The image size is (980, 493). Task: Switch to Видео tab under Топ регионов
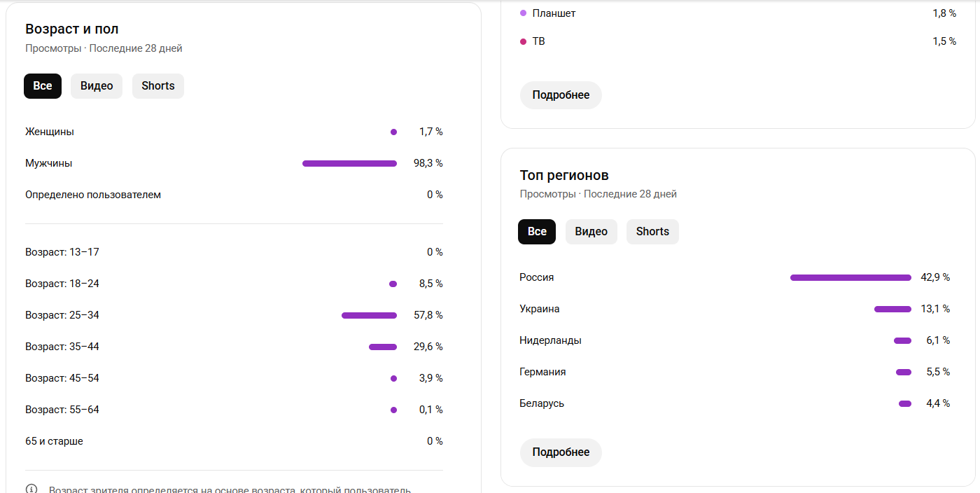coord(591,232)
